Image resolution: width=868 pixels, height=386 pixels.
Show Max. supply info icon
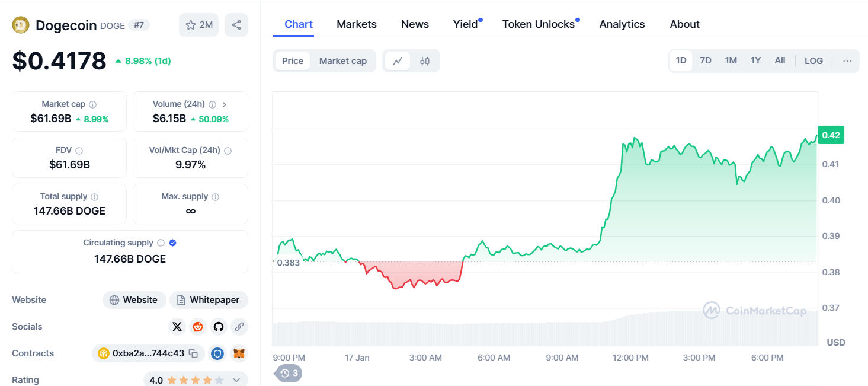point(216,197)
